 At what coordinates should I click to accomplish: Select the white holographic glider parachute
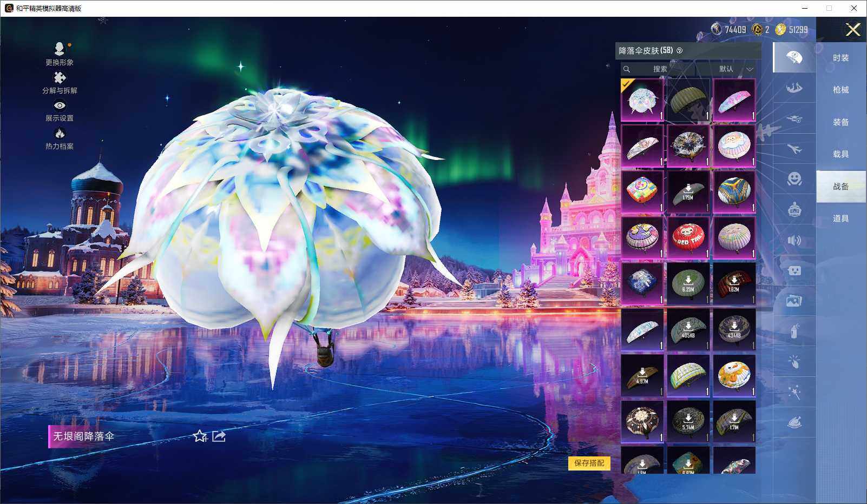tap(642, 330)
